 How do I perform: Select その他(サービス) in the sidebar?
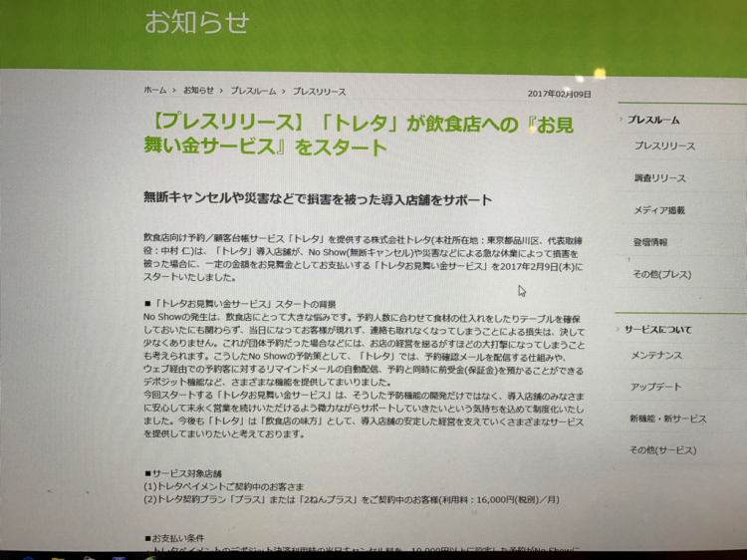tap(662, 450)
